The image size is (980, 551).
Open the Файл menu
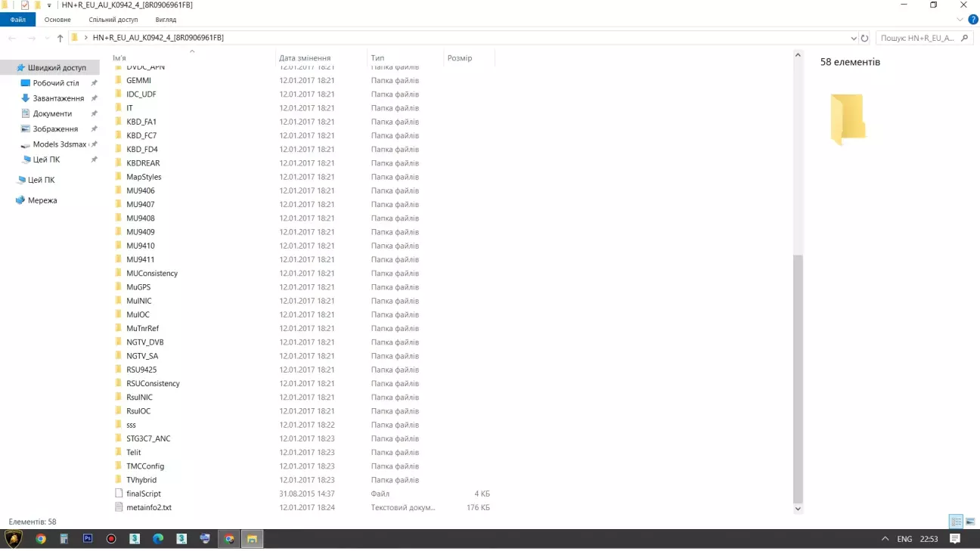pos(17,20)
